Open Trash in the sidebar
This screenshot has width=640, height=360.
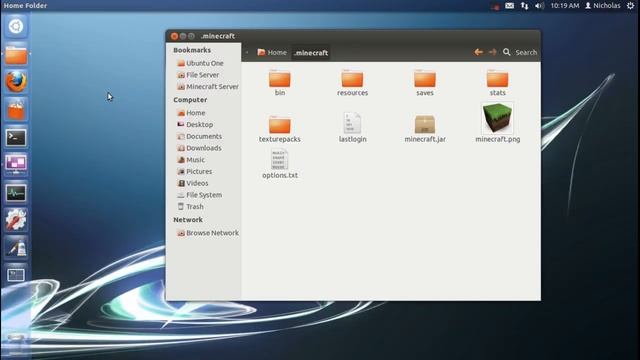click(x=190, y=207)
